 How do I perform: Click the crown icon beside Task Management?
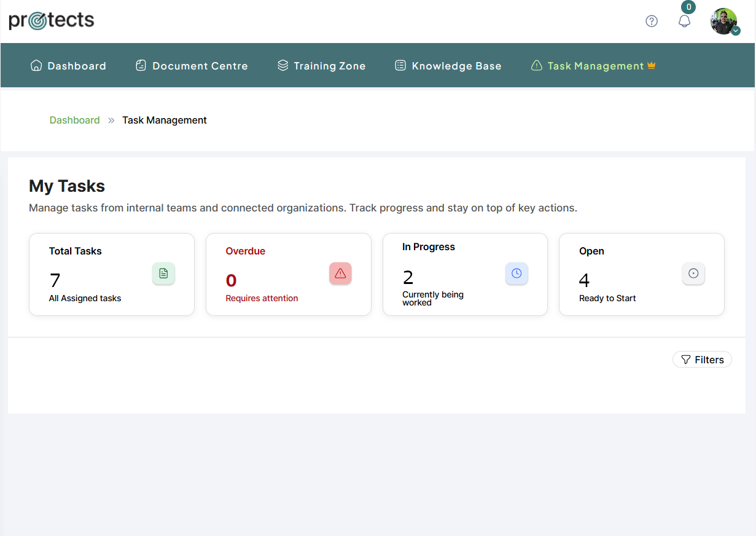[x=652, y=65]
